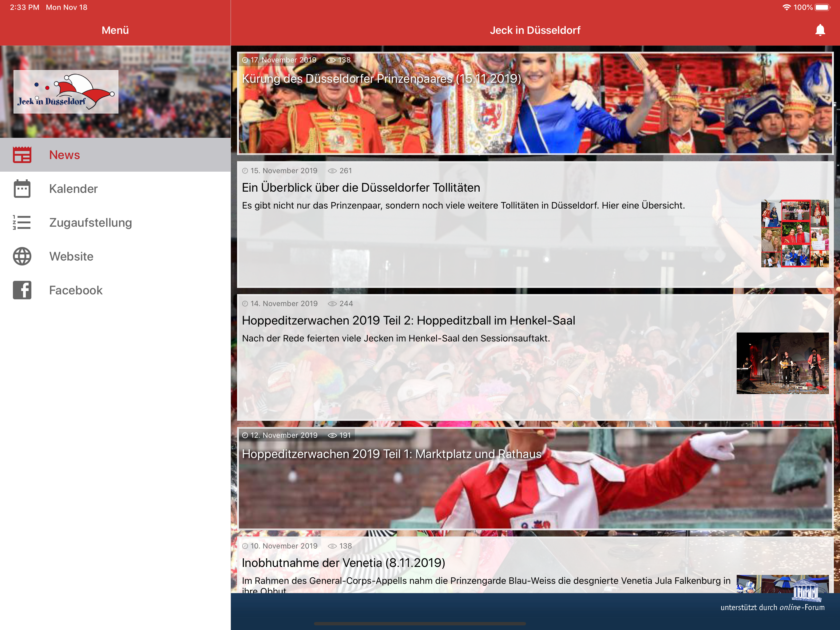Click the "10. November 2019" date text
The image size is (840, 630).
284,546
